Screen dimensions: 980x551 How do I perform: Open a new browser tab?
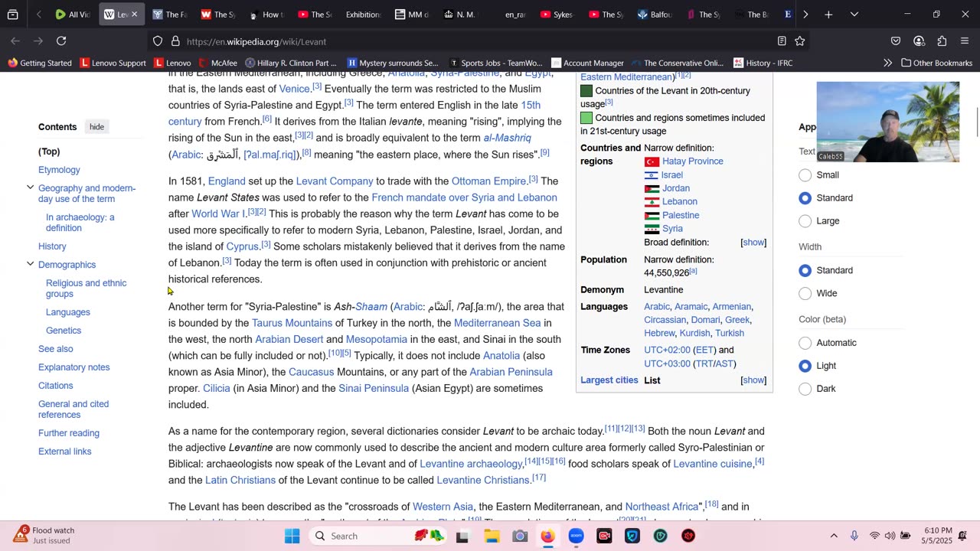coord(828,15)
